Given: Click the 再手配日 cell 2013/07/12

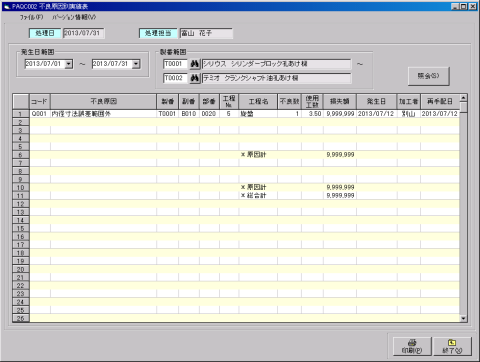Looking at the screenshot, I should 440,114.
